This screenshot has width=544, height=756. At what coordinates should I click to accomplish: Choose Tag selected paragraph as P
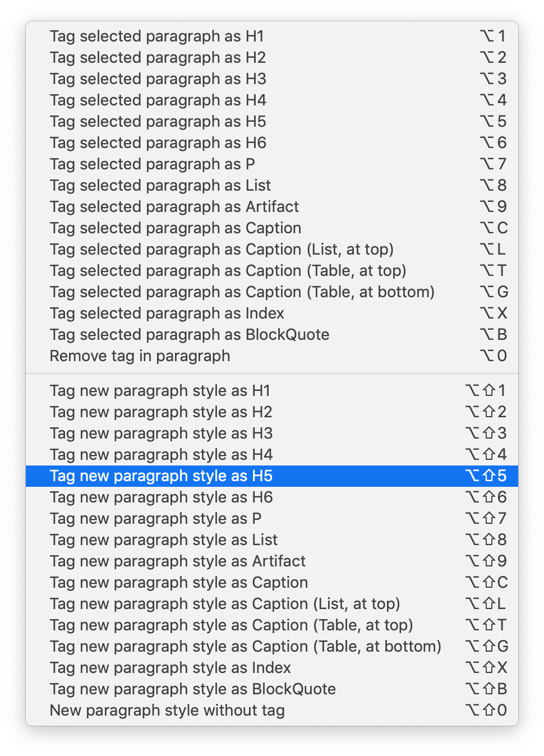[272, 164]
